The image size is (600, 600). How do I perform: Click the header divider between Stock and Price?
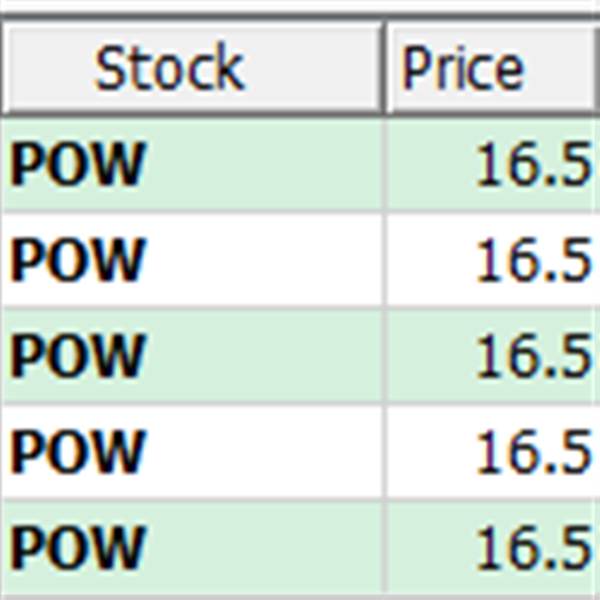[x=384, y=68]
